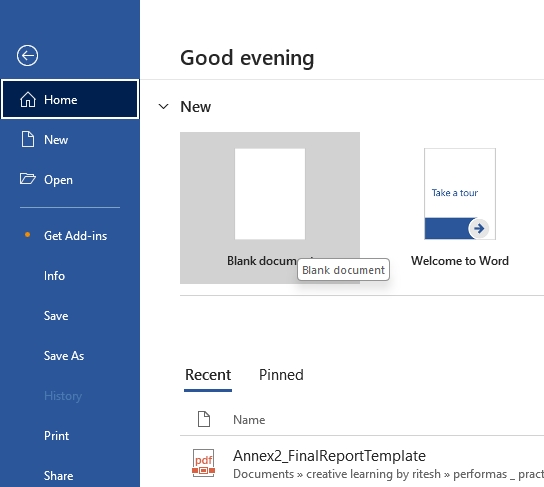Go to Info in the sidebar

pos(70,276)
